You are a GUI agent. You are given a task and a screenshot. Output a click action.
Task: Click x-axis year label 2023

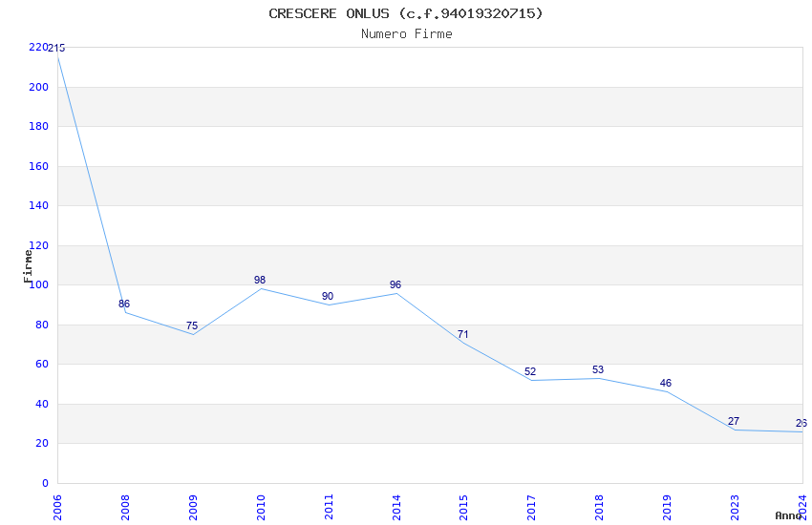pos(735,508)
